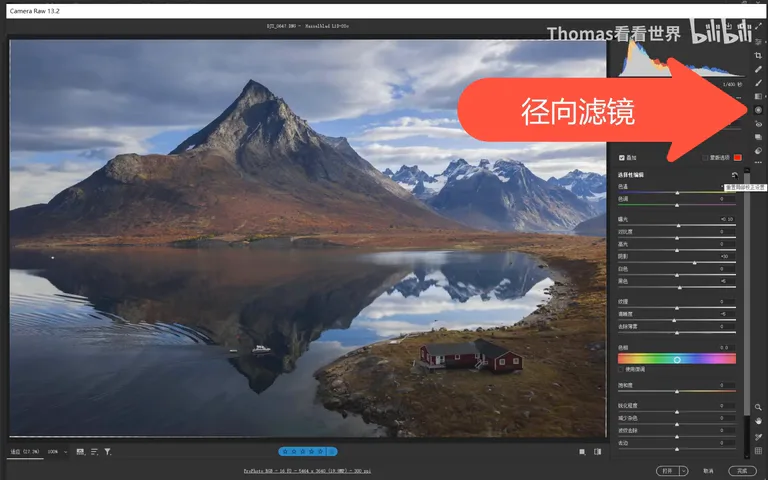Open more image settings (three dots)
Screen dimensions: 768x480
(758, 162)
